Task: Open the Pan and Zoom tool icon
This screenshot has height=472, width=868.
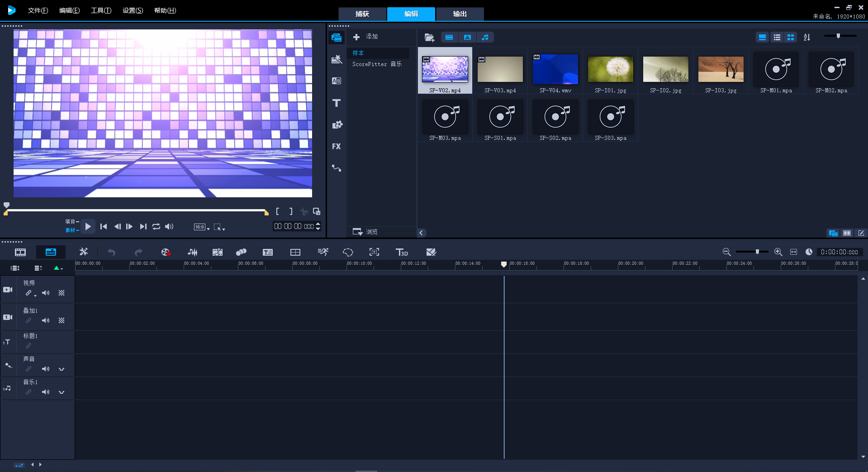Action: click(x=374, y=252)
